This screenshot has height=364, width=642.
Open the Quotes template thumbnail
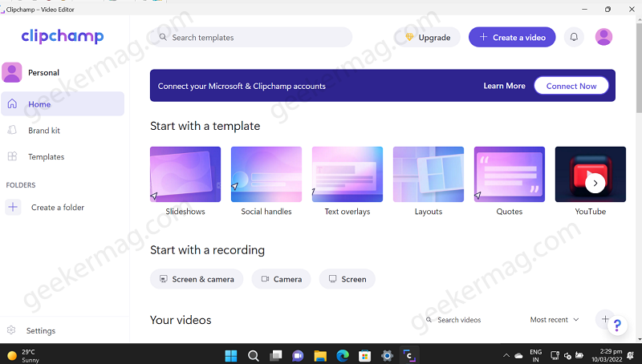point(510,174)
